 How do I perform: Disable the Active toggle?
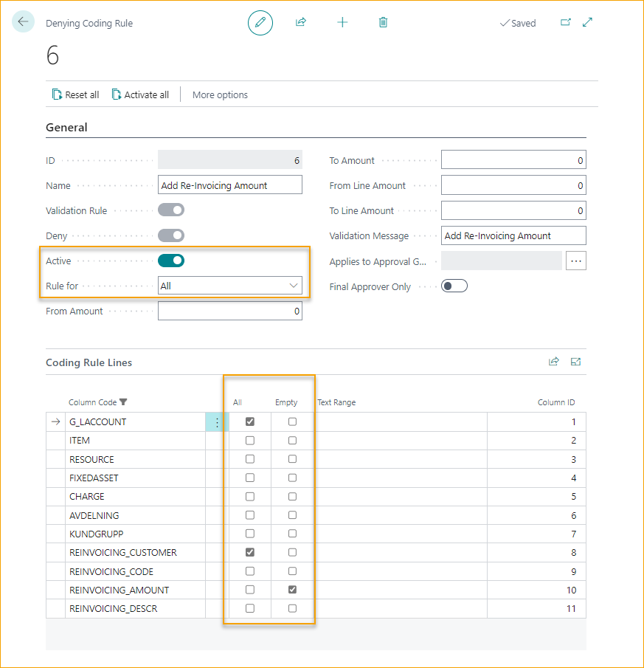[x=171, y=261]
